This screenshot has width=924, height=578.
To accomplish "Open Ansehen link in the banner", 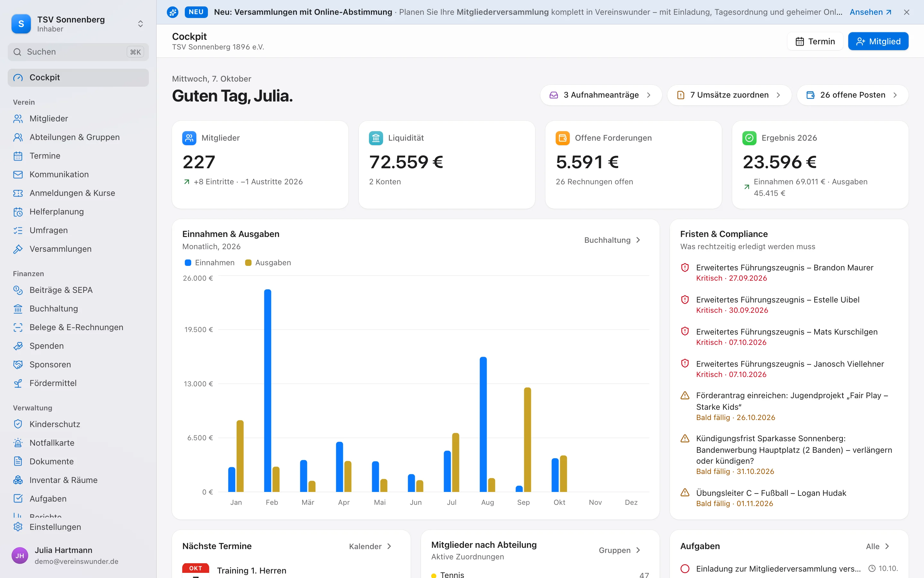I will [x=870, y=12].
